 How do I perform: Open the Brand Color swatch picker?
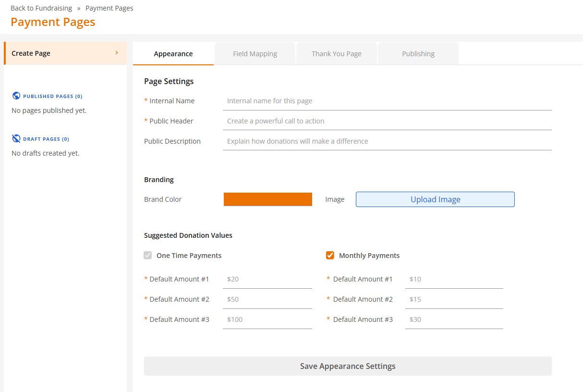[267, 199]
